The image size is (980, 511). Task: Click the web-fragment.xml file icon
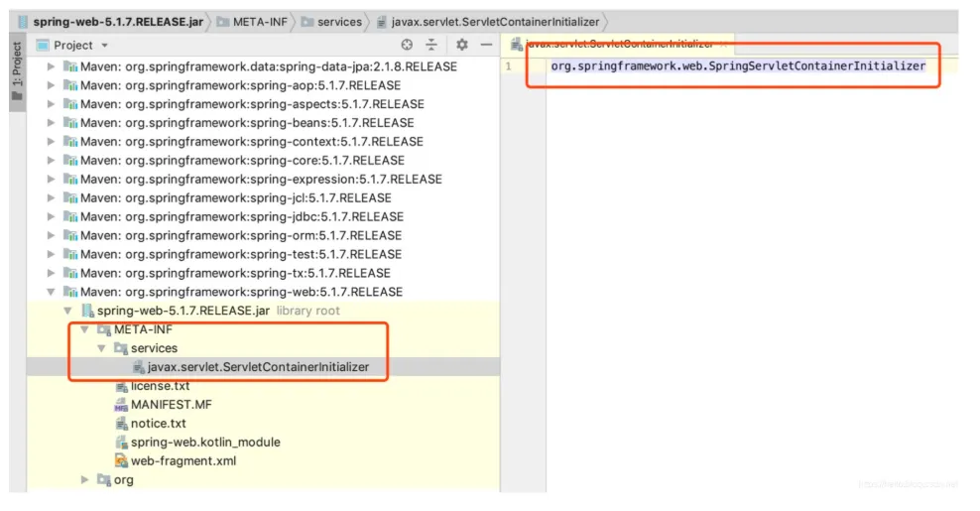click(x=121, y=460)
